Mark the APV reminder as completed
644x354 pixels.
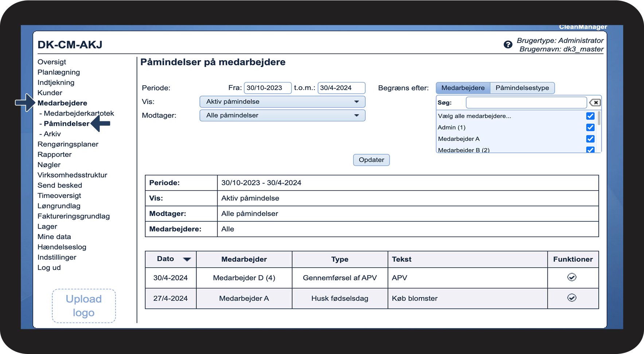point(571,277)
